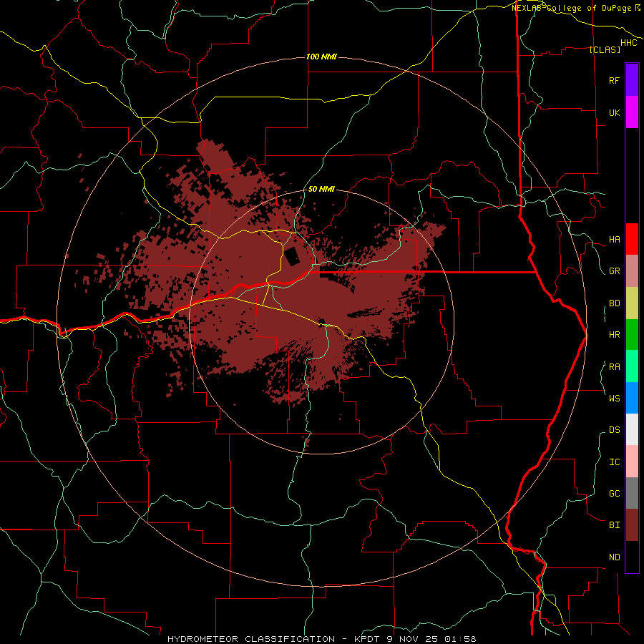Viewport: 644px width, 644px height.
Task: Click the HA legend label
Action: (x=614, y=239)
